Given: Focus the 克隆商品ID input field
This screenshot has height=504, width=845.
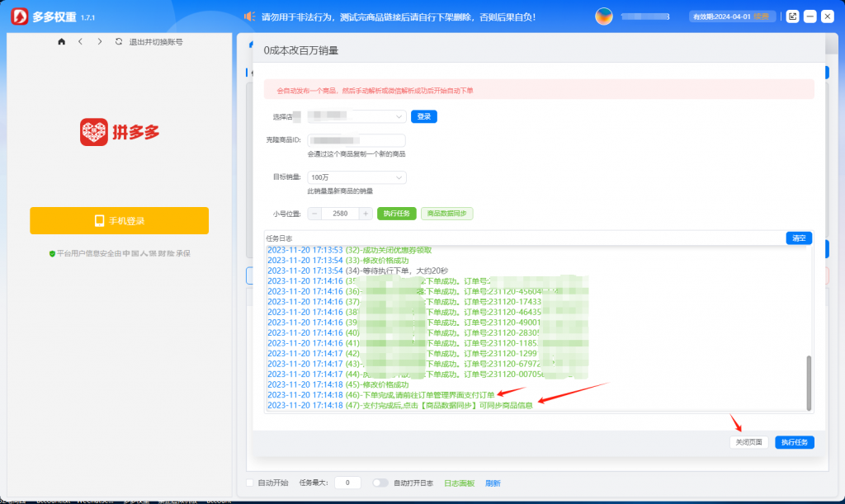Looking at the screenshot, I should (x=356, y=140).
